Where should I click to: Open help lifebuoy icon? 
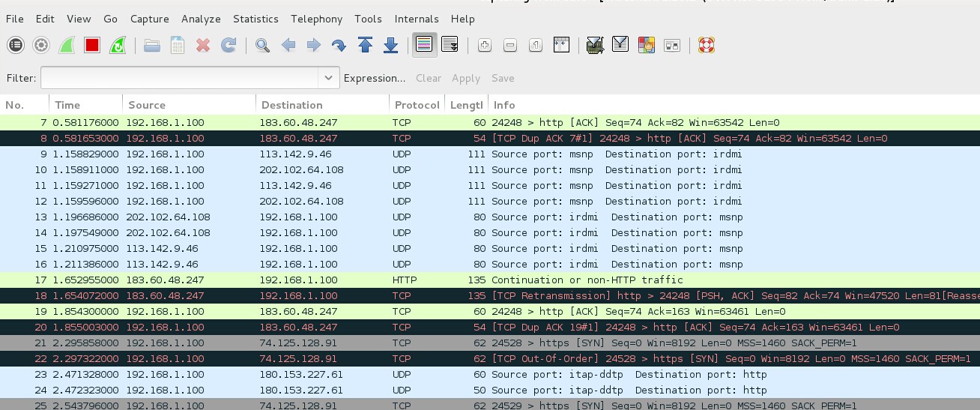pos(706,46)
